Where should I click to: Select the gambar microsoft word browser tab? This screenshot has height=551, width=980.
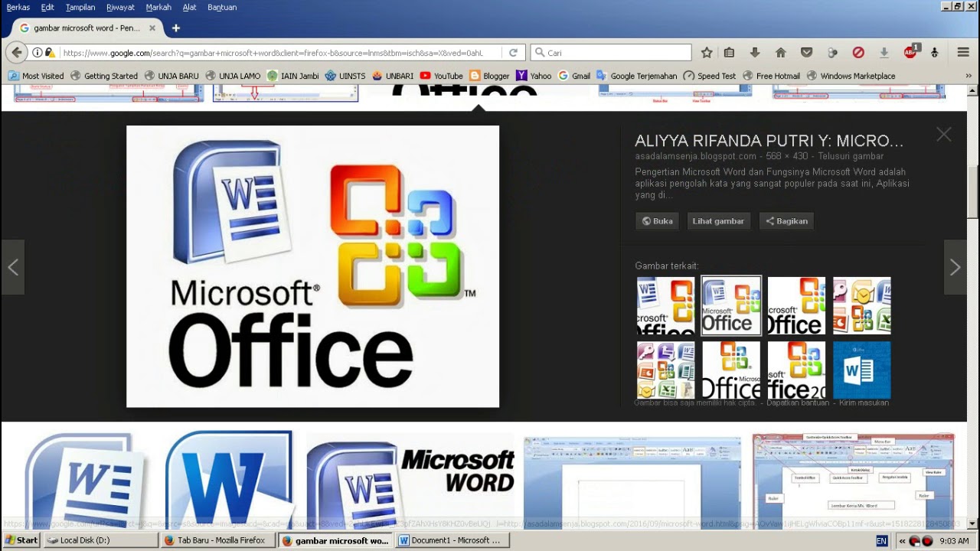pyautogui.click(x=86, y=28)
